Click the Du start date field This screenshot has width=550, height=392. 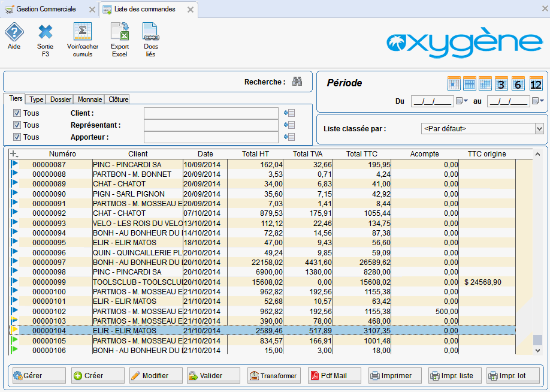(432, 101)
